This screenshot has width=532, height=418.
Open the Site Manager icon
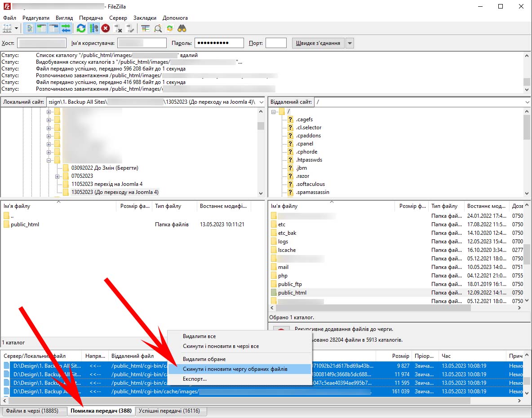coord(7,28)
